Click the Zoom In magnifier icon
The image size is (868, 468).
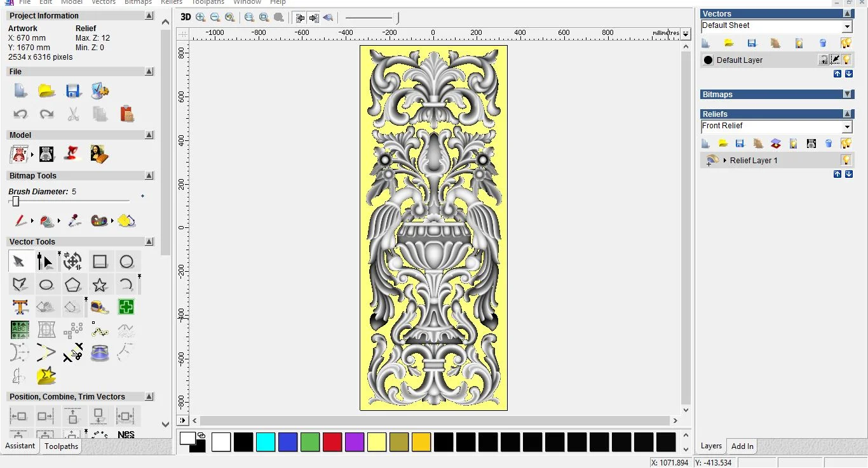(x=201, y=18)
